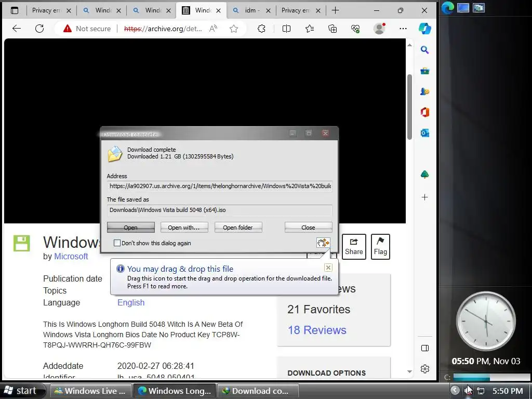Screen dimensions: 532x399
Task: Check Don't show this dialog again
Action: (117, 243)
